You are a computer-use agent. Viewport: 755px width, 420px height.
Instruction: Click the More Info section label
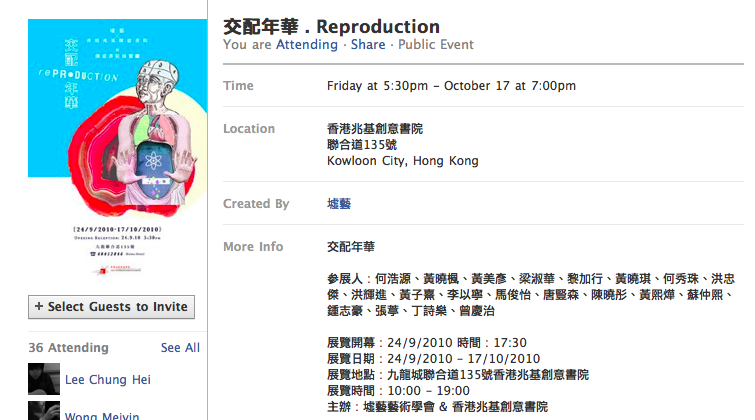tap(253, 246)
